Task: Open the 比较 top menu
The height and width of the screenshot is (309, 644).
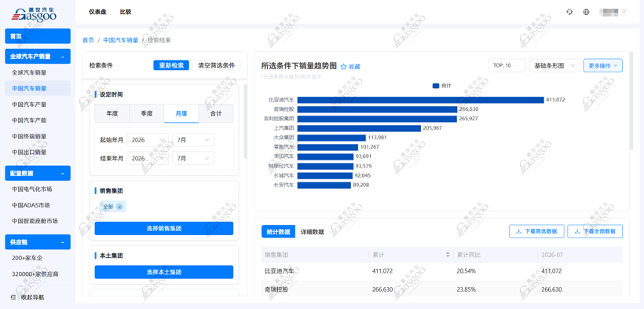Action: tap(126, 12)
